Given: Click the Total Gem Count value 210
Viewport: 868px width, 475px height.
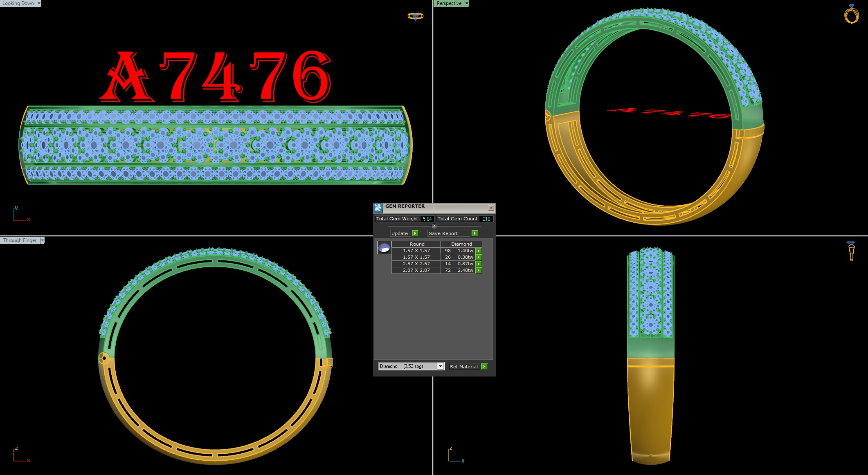Looking at the screenshot, I should click(x=486, y=219).
